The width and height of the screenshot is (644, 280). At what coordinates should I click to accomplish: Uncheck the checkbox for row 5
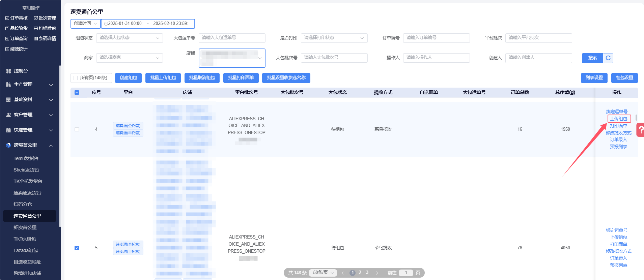tap(77, 248)
